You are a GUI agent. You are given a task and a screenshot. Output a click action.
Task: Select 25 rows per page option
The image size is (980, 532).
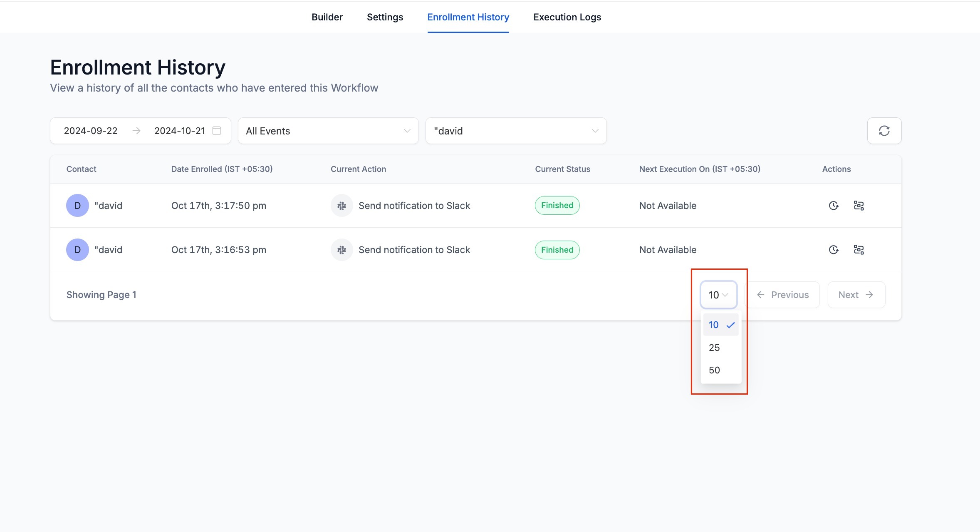tap(715, 348)
